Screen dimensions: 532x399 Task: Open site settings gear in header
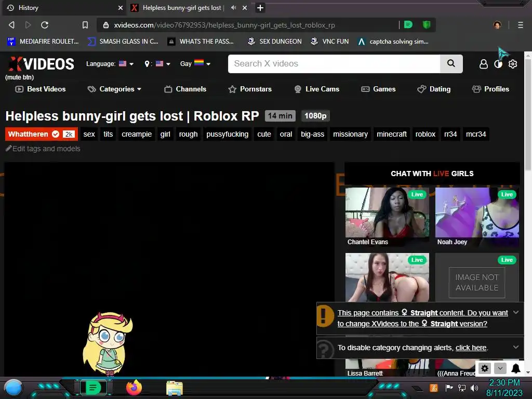(513, 64)
